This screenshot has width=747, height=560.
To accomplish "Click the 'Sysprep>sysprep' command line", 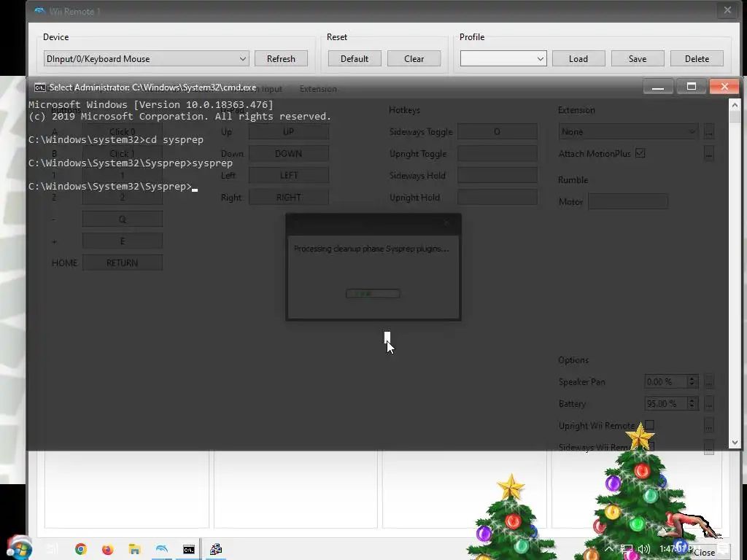I will coord(131,163).
